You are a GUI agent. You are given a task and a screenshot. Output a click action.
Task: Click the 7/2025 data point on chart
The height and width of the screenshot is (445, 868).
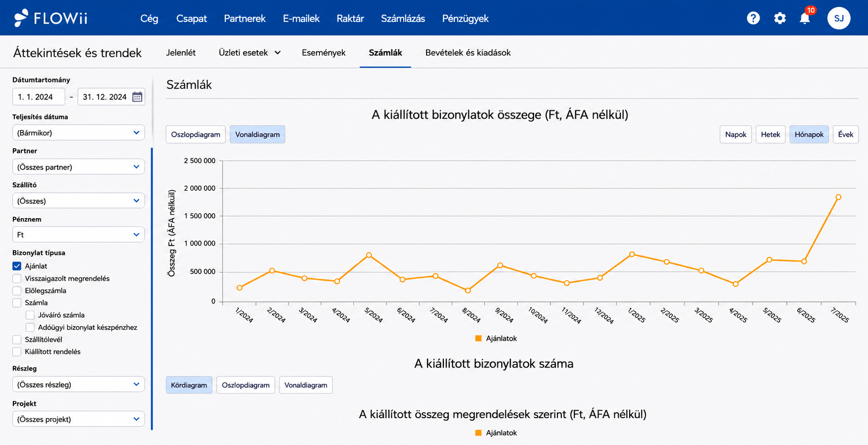tap(838, 197)
